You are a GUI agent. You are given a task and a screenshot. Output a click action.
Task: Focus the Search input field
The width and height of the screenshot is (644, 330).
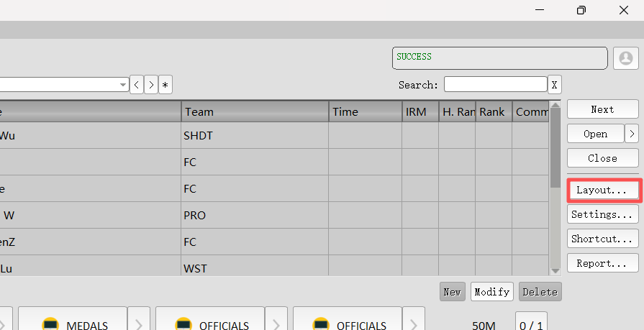pyautogui.click(x=495, y=85)
